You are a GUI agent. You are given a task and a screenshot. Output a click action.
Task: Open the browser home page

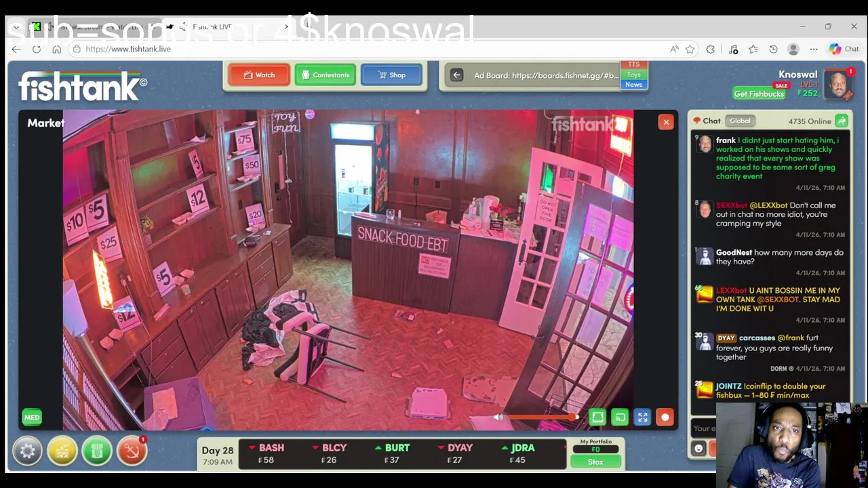pyautogui.click(x=57, y=49)
